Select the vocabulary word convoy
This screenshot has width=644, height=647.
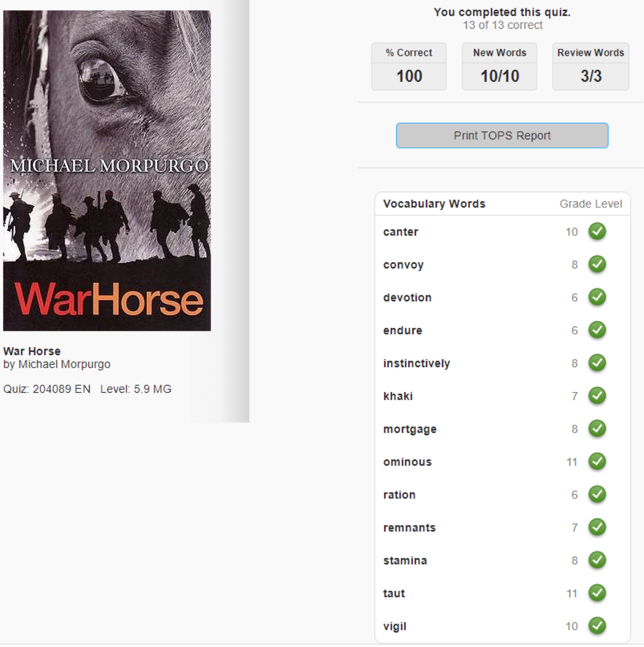pos(403,265)
